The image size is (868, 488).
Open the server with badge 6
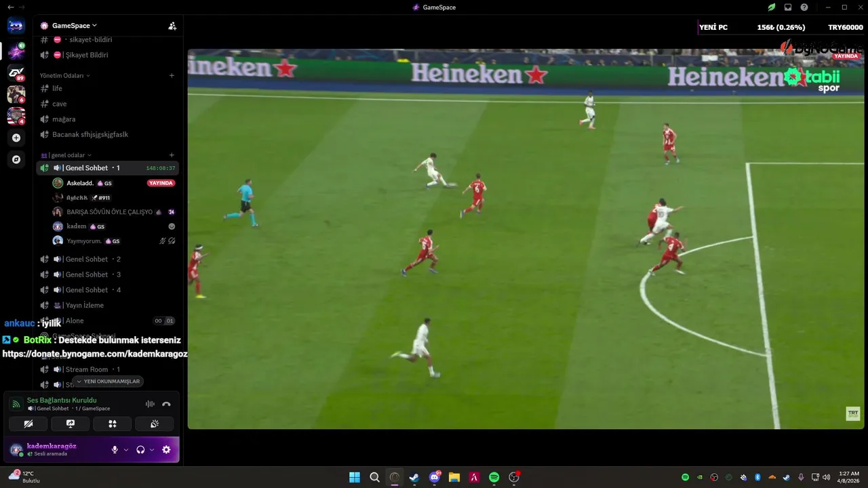click(16, 94)
